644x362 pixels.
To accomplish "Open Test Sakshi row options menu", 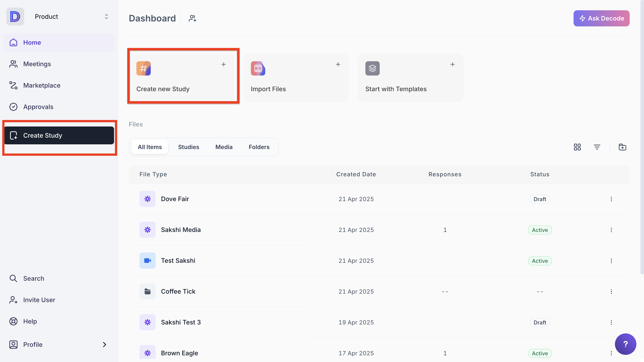I will [x=611, y=261].
